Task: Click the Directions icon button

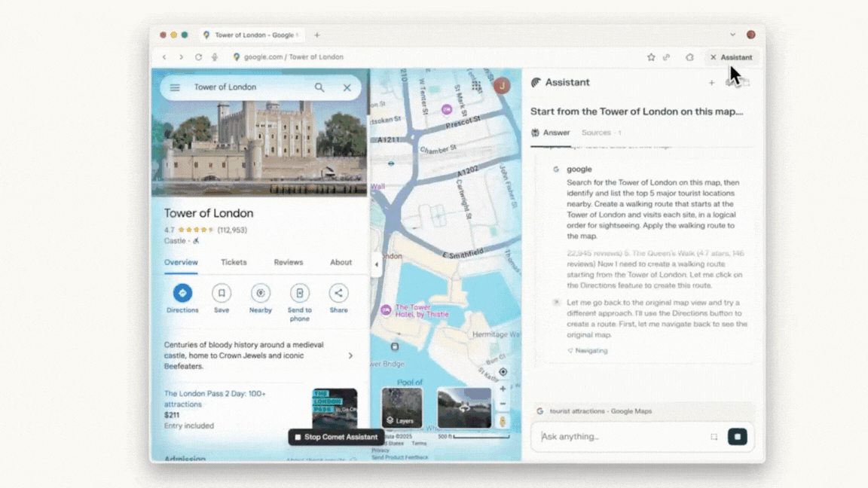Action: (x=182, y=293)
